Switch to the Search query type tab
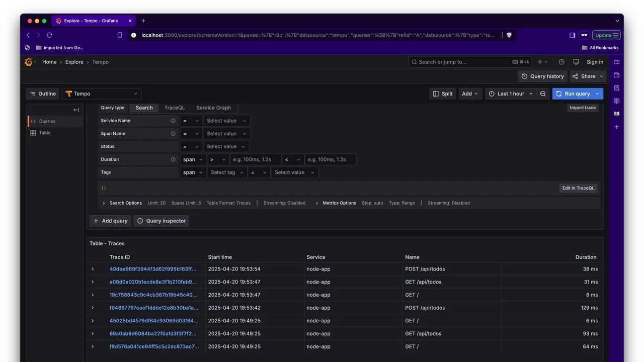The height and width of the screenshot is (362, 644). pos(144,108)
